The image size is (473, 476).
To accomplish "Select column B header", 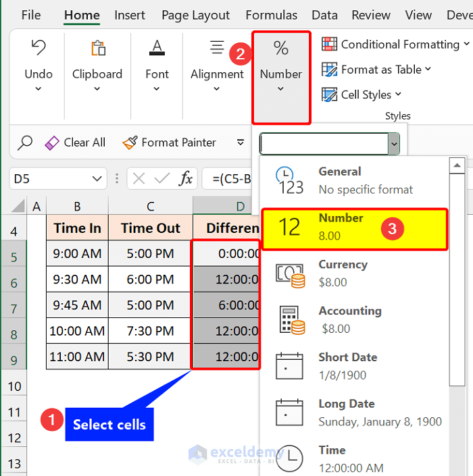I will click(x=77, y=206).
